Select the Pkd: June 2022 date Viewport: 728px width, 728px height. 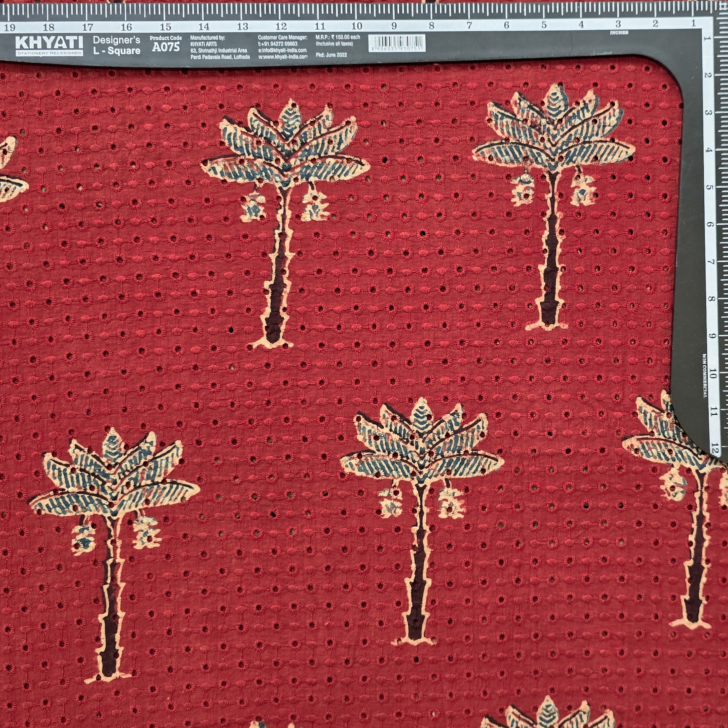(332, 55)
